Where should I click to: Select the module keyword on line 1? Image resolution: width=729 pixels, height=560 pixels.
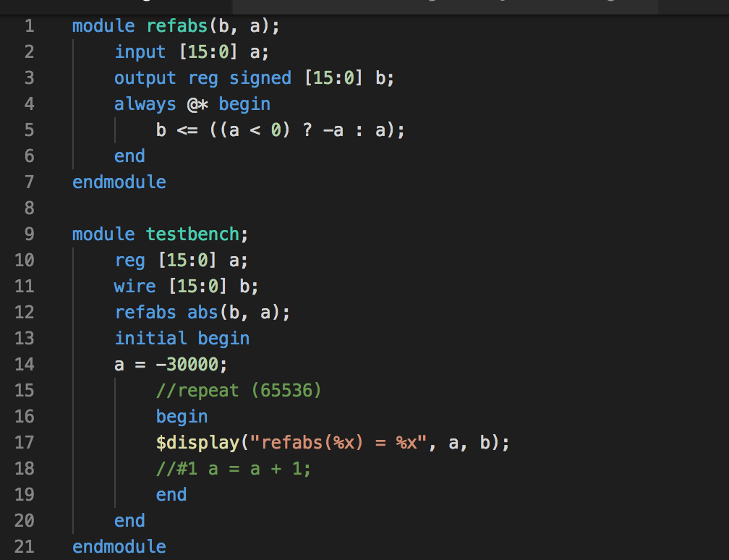click(103, 25)
